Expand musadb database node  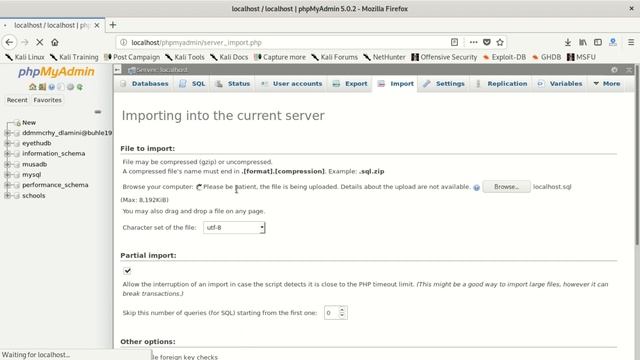(x=7, y=164)
